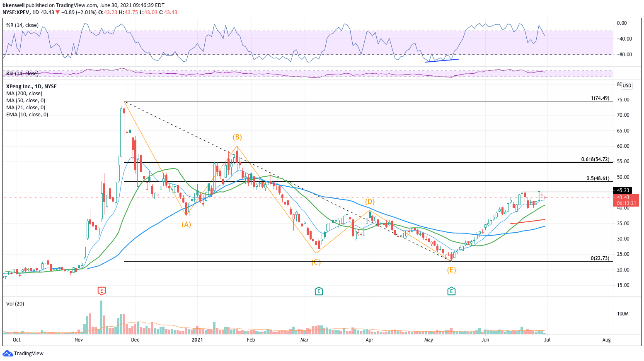Image resolution: width=644 pixels, height=361 pixels.
Task: Open the USD currency selector
Action: coord(627,86)
